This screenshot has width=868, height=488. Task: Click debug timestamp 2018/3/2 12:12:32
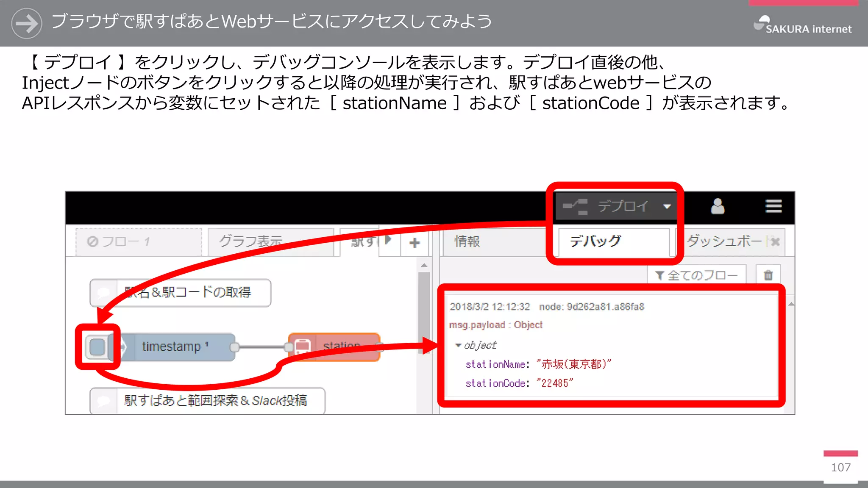coord(490,307)
